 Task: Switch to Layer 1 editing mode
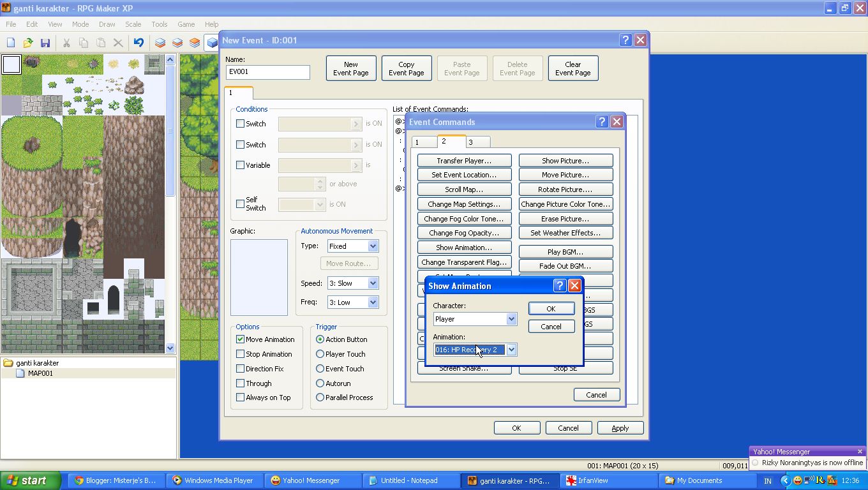[160, 42]
